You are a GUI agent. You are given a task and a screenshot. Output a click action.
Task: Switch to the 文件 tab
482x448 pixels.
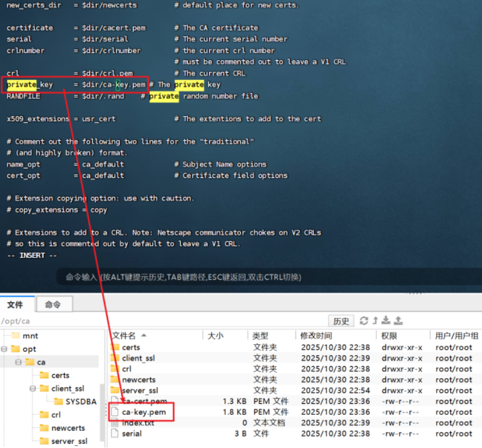point(17,304)
